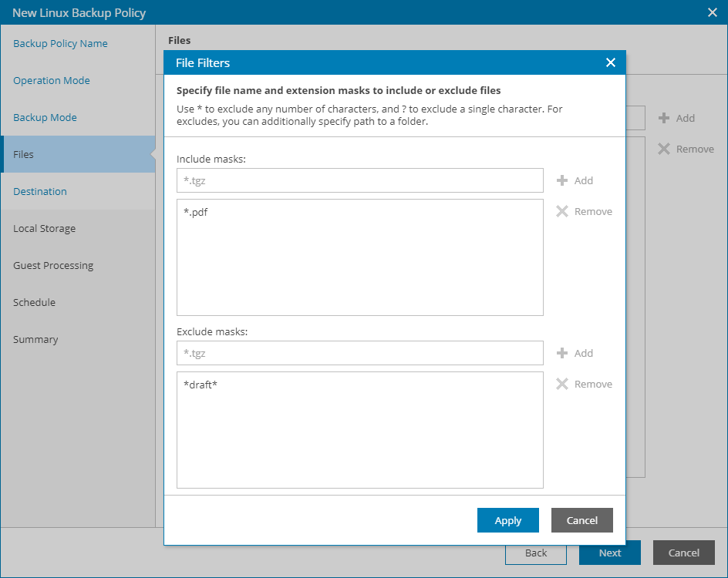The width and height of the screenshot is (728, 578).
Task: Cancel the File Filters dialog
Action: coord(581,520)
